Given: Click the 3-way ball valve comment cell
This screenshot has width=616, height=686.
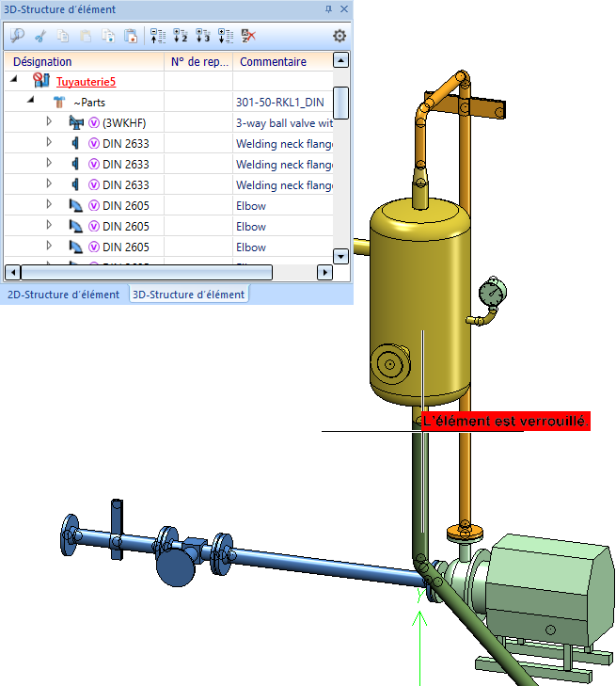Looking at the screenshot, I should [x=283, y=123].
